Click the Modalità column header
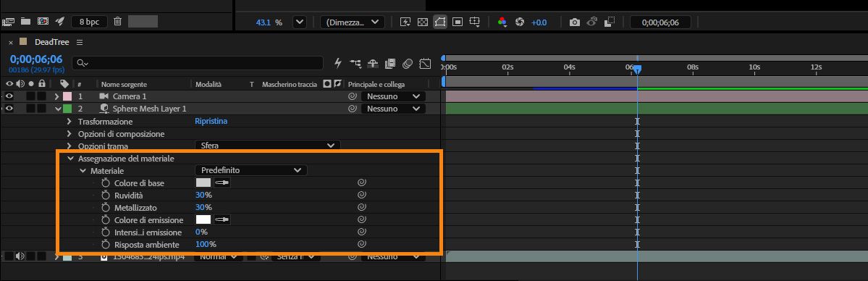 [x=208, y=84]
